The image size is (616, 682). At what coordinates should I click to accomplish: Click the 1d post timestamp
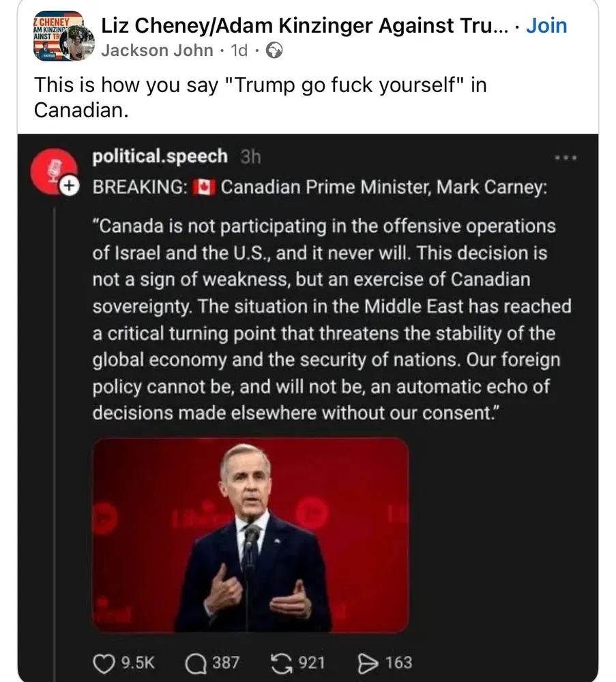[x=239, y=50]
